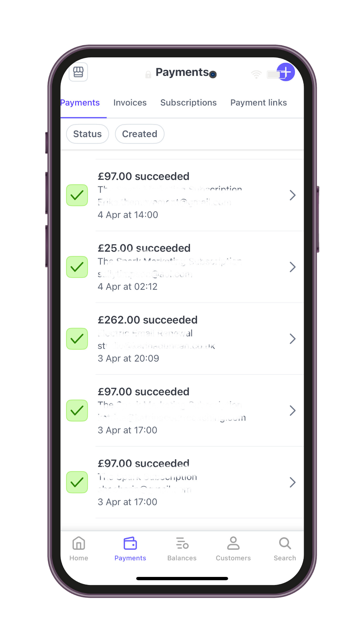Screen dimensions: 362x644
Task: Tap the purple plus create button
Action: click(286, 72)
